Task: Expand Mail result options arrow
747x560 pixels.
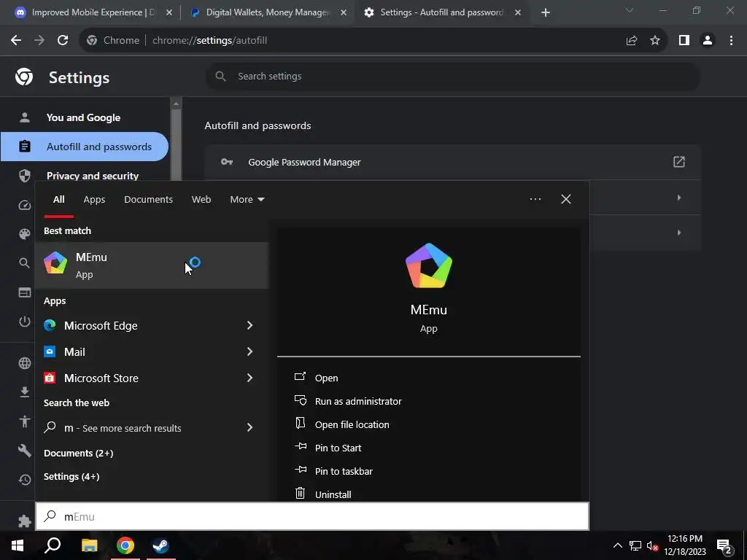Action: pyautogui.click(x=249, y=351)
